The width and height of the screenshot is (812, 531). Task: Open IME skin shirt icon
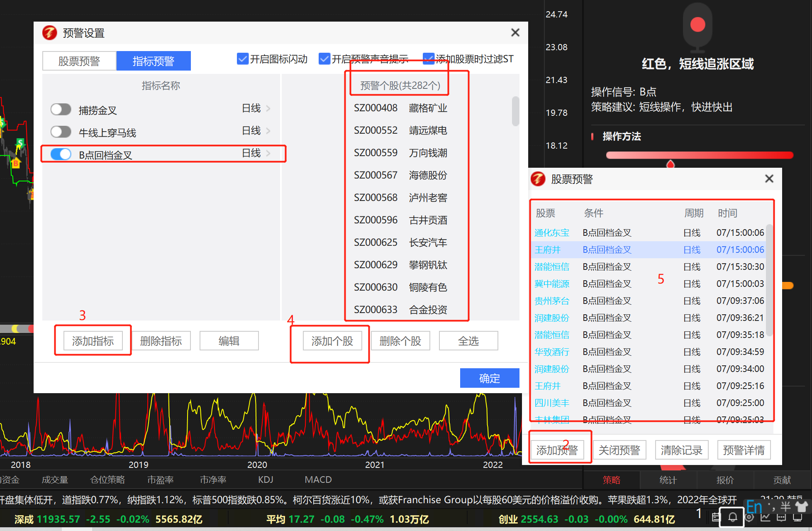click(x=802, y=507)
